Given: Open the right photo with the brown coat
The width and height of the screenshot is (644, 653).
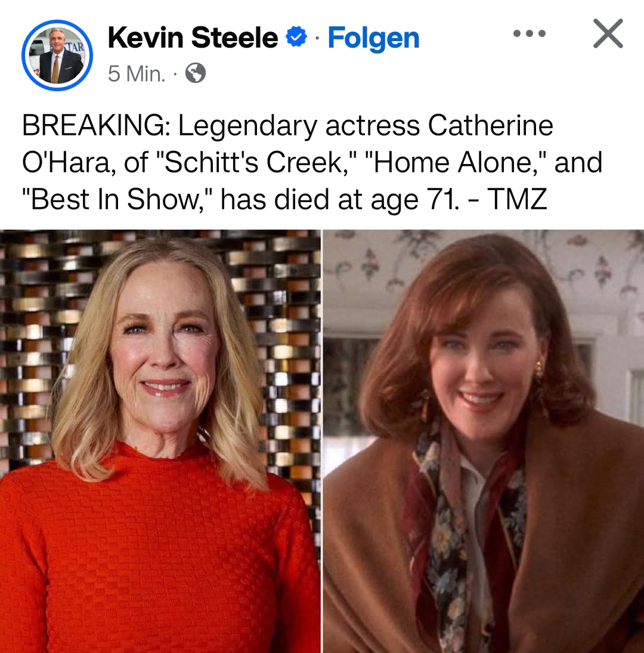Looking at the screenshot, I should 484,441.
